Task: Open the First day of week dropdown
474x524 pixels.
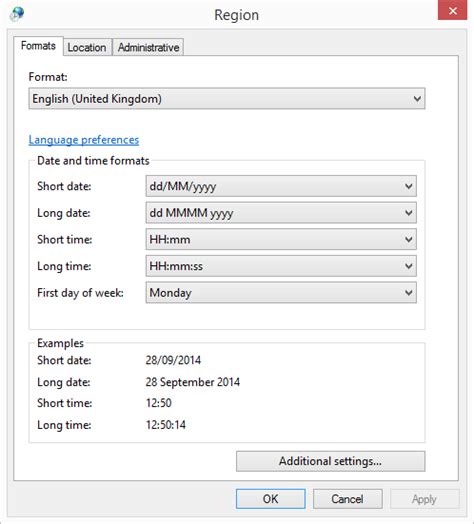Action: point(281,293)
